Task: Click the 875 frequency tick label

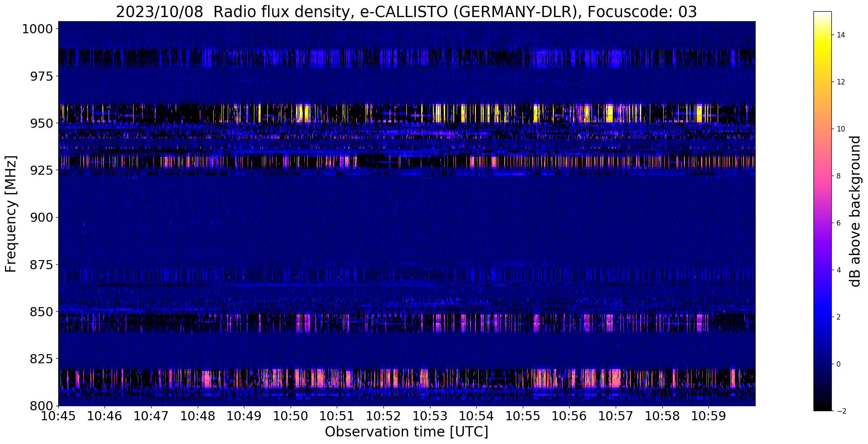Action: [41, 264]
